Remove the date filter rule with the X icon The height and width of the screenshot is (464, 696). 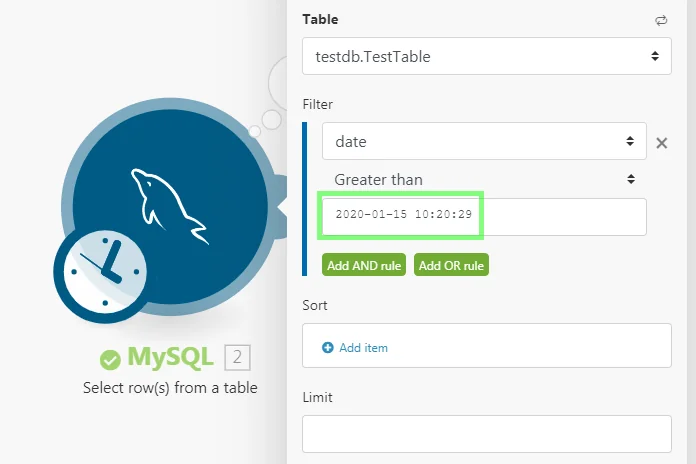(661, 143)
